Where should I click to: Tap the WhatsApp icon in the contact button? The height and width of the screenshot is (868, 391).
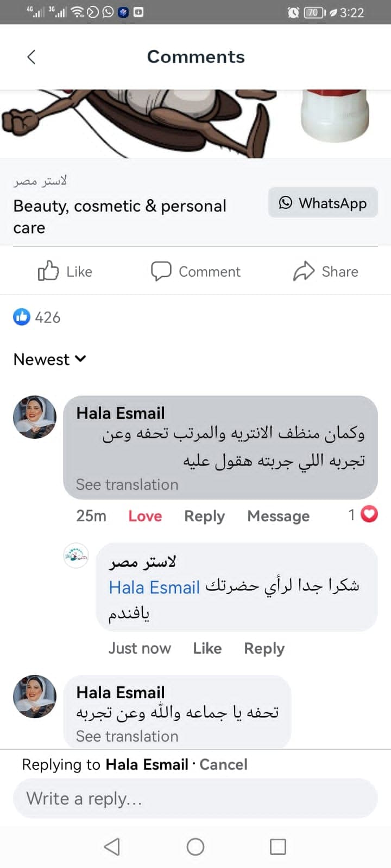click(x=286, y=202)
